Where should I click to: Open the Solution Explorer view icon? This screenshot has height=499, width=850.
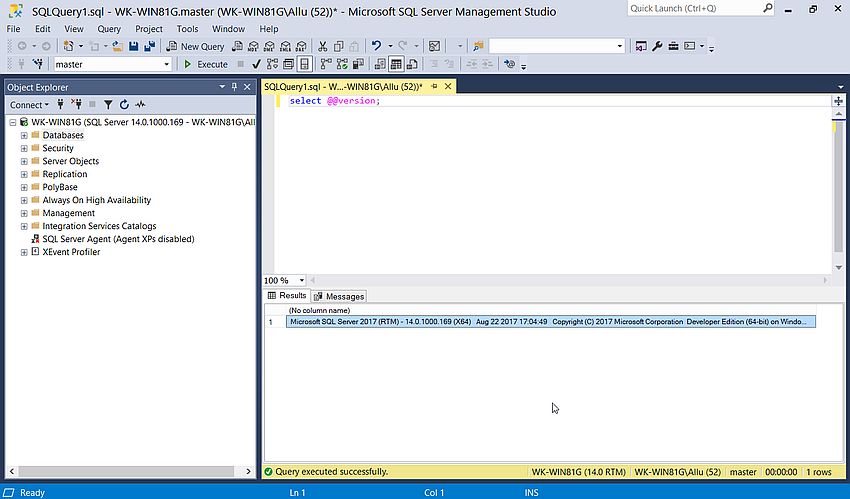click(x=641, y=47)
